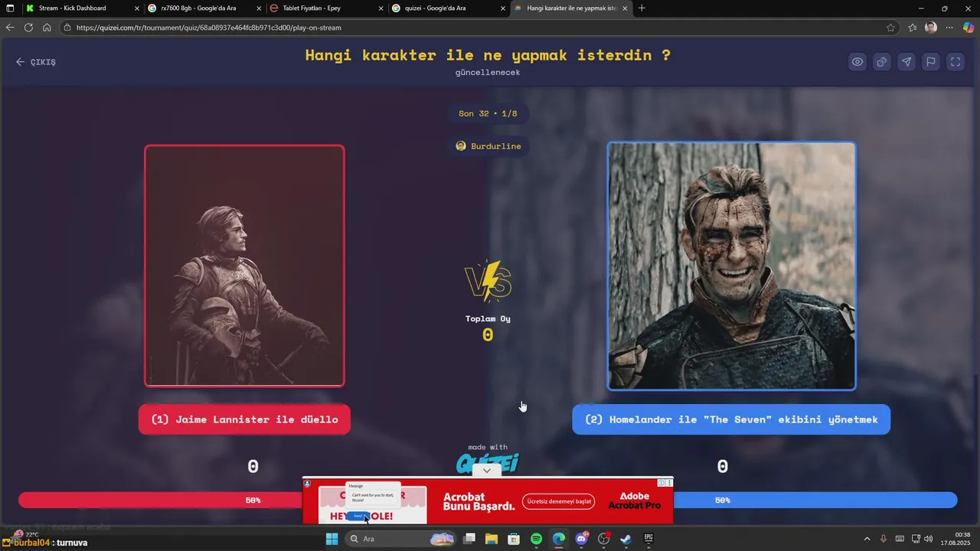Open a new browser tab

[x=642, y=8]
